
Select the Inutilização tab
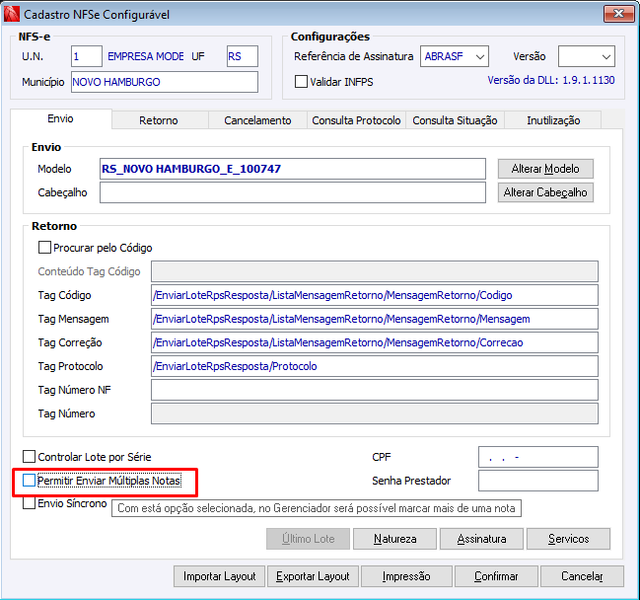click(553, 120)
